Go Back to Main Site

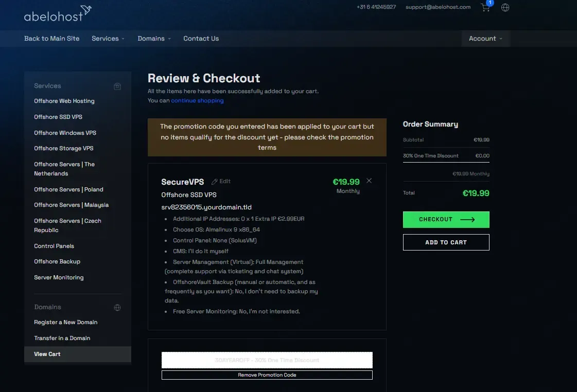coord(52,39)
